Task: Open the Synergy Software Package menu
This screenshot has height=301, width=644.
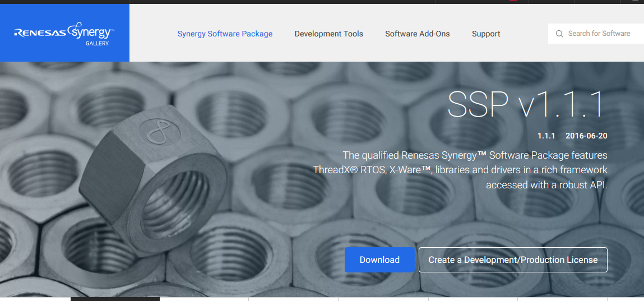Action: point(225,34)
